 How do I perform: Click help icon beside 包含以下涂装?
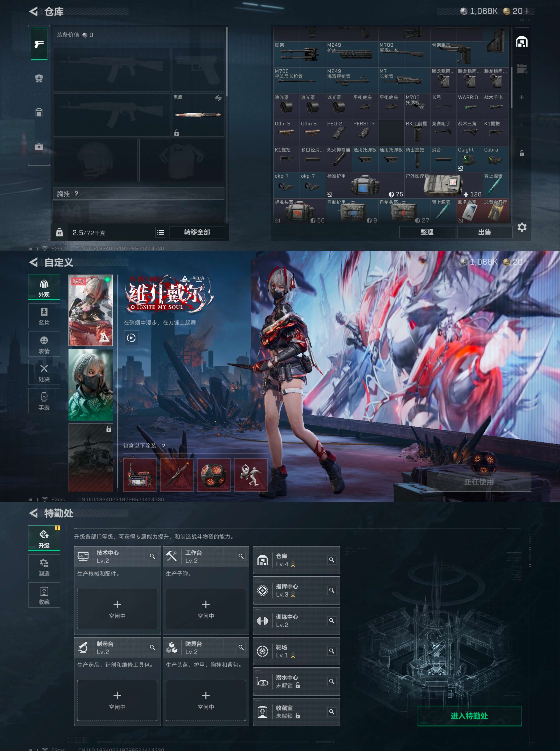pos(163,446)
